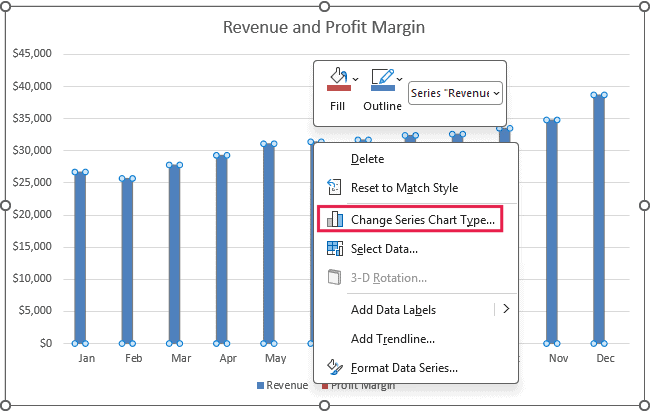Select the Nov revenue bar
The height and width of the screenshot is (412, 652).
(x=552, y=232)
